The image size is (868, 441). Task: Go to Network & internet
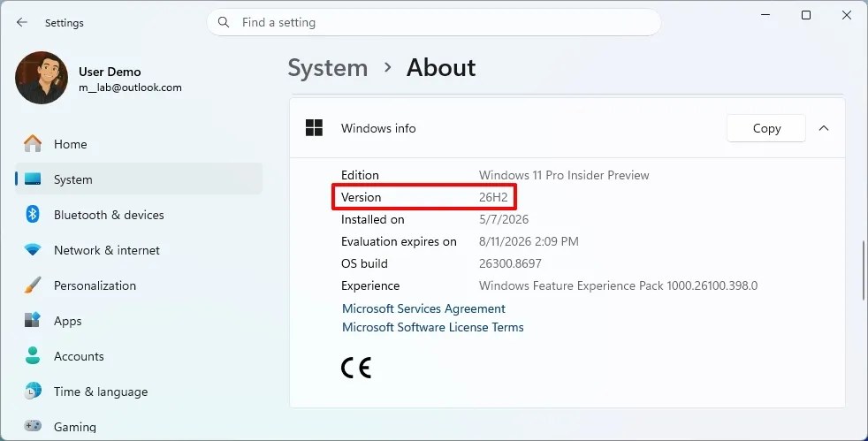coord(139,250)
